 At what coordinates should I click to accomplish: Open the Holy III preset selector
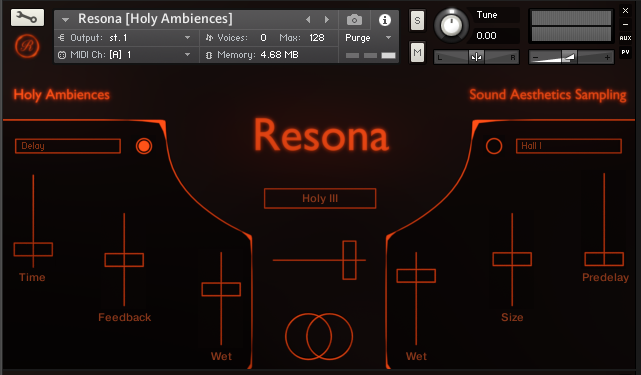click(320, 198)
